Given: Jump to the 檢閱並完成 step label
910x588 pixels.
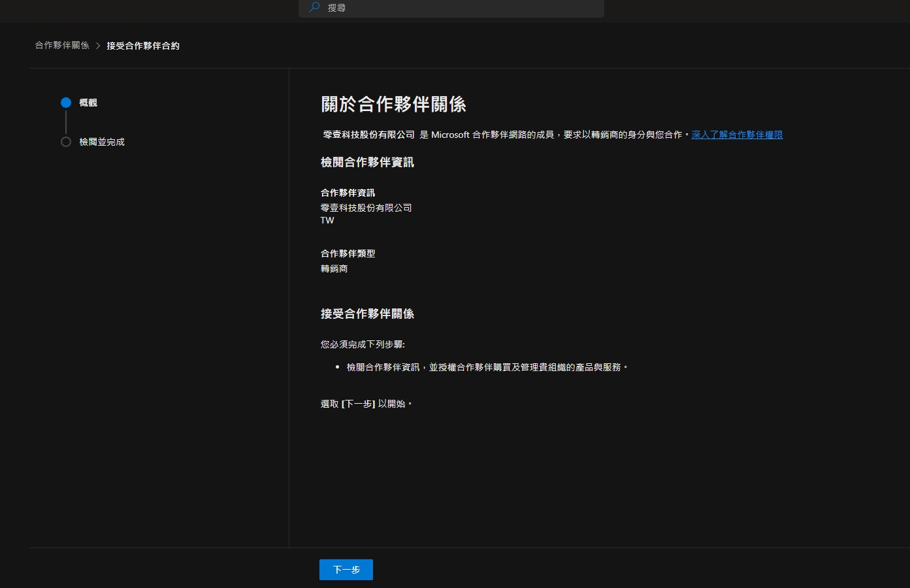Looking at the screenshot, I should (102, 142).
